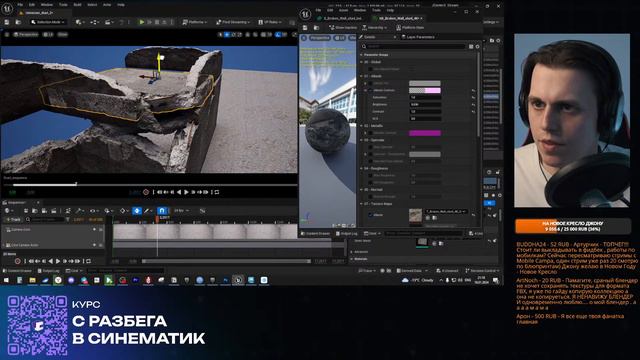Collapse the 02 - Metallic parameter group
640x360 pixels.
[361, 126]
